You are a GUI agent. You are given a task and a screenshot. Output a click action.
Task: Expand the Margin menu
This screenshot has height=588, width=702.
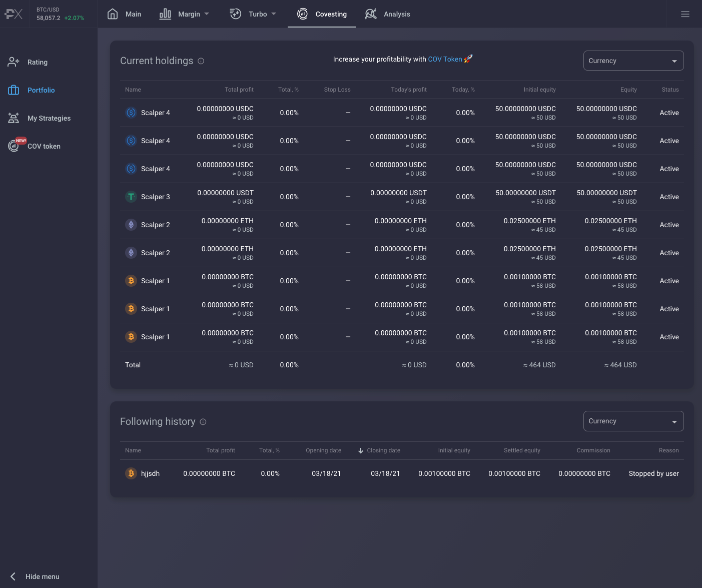(184, 14)
